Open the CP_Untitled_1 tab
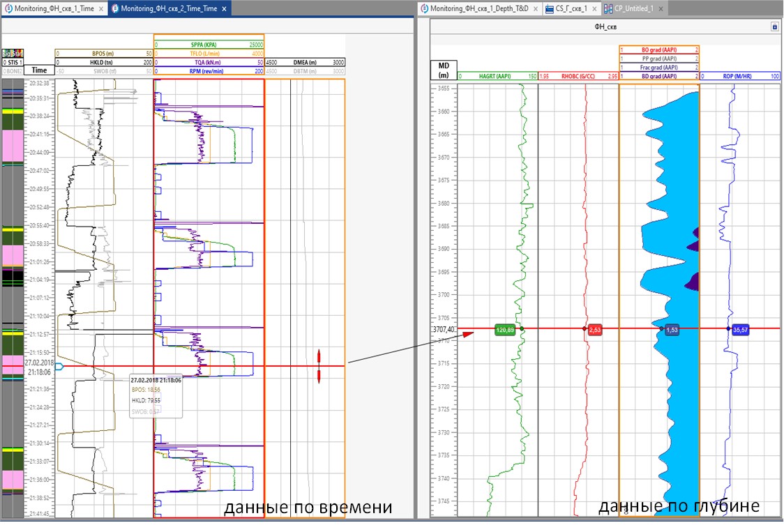This screenshot has width=784, height=532. 633,8
